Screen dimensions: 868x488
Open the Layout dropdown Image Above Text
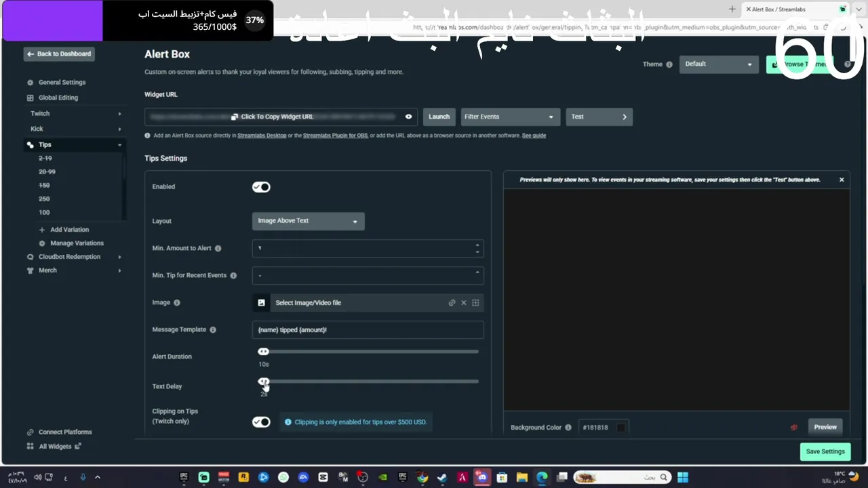[x=309, y=221]
